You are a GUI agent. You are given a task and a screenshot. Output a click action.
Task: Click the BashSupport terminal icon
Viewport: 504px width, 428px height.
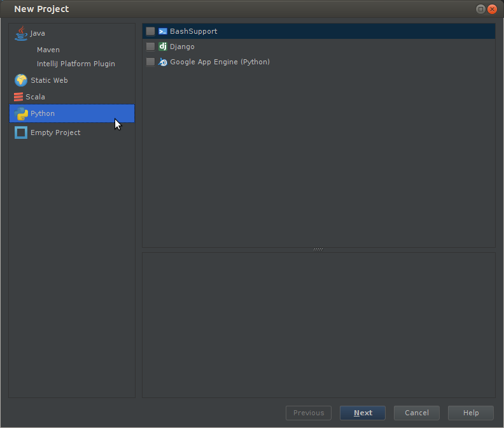[163, 31]
